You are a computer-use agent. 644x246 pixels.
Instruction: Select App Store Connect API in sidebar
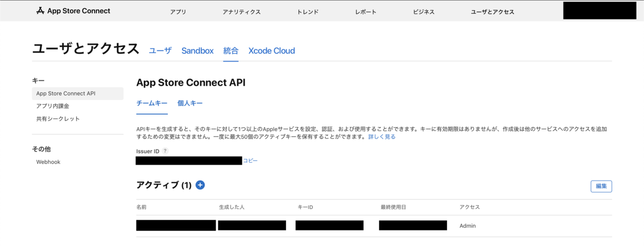click(77, 93)
